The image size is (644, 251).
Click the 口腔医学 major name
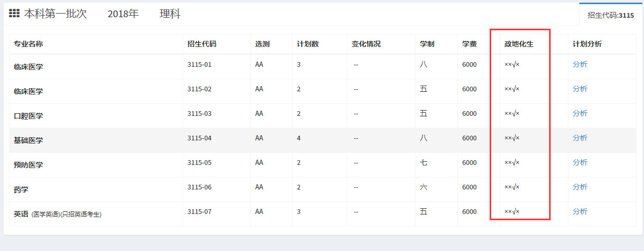[28, 116]
